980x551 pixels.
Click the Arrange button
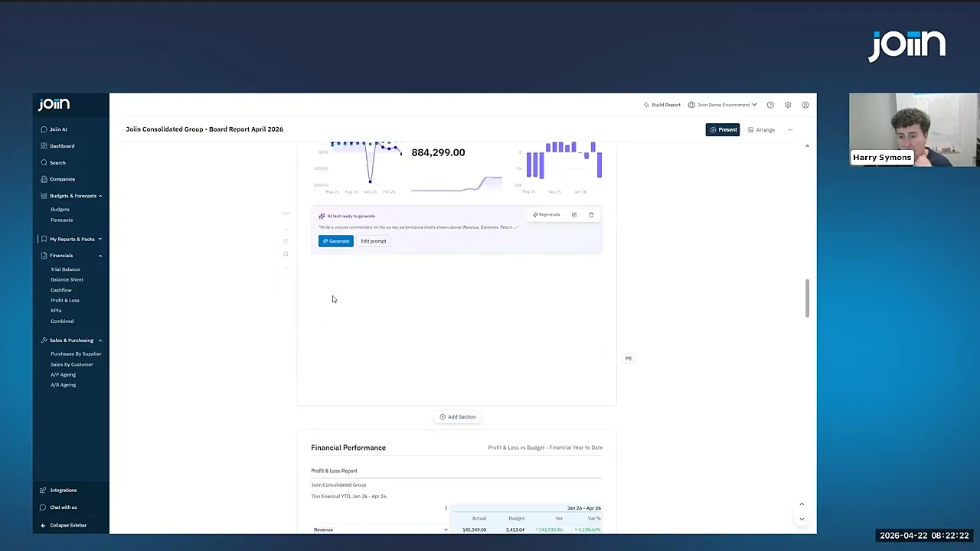pos(761,130)
